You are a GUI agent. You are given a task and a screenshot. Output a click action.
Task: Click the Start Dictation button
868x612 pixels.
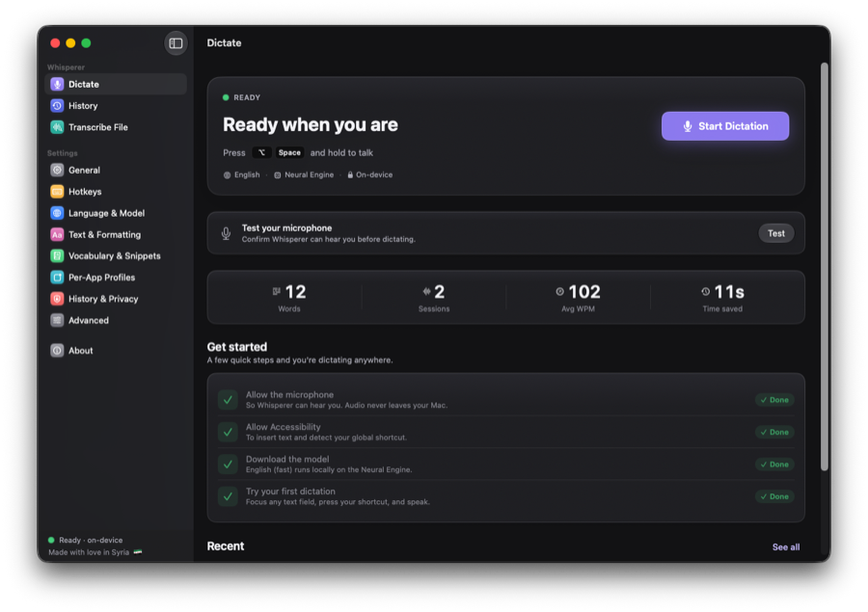click(x=725, y=126)
